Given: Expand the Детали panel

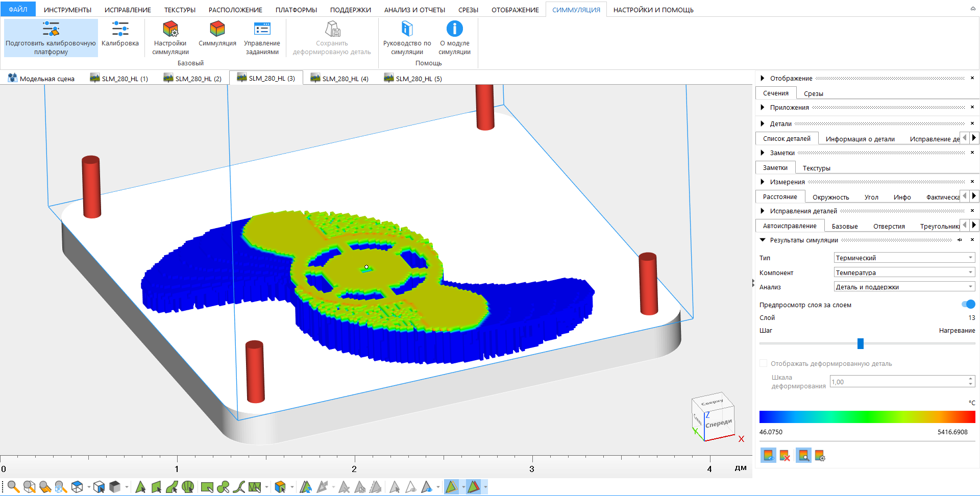Looking at the screenshot, I should point(763,123).
